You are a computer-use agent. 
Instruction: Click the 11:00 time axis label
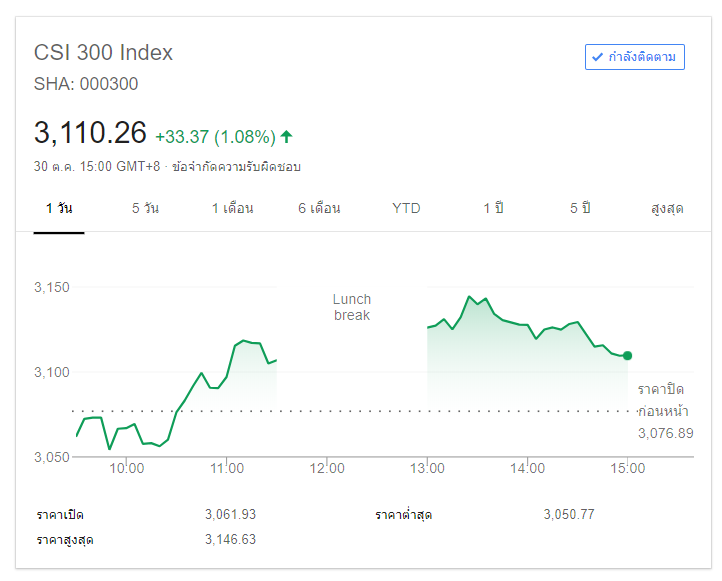(227, 468)
